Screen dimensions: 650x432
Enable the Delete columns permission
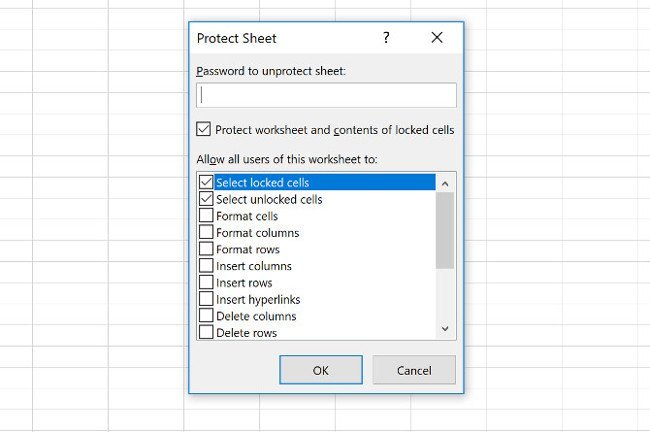[206, 316]
